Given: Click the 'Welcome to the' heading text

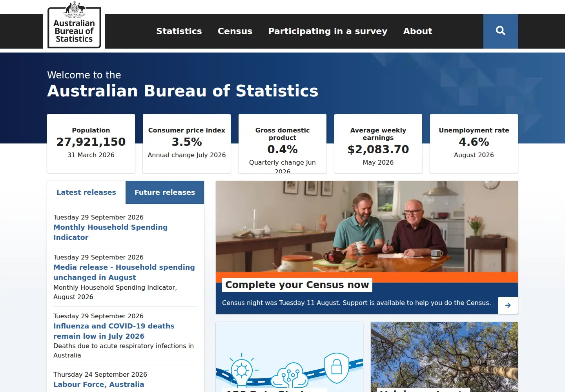Looking at the screenshot, I should click(x=84, y=75).
